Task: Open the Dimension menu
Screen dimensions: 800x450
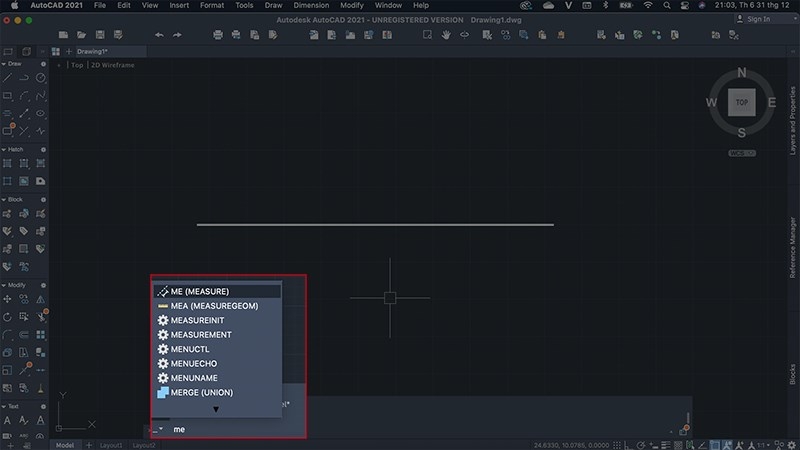Action: pyautogui.click(x=311, y=5)
